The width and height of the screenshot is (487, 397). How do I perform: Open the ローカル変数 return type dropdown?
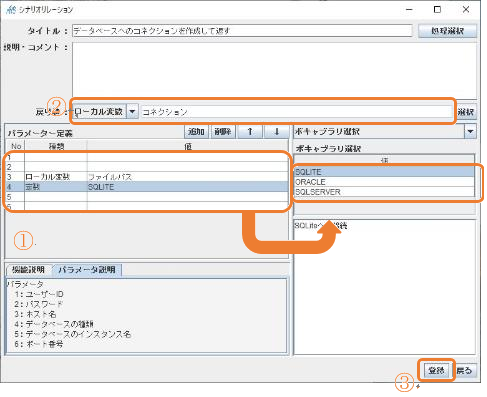pos(132,112)
